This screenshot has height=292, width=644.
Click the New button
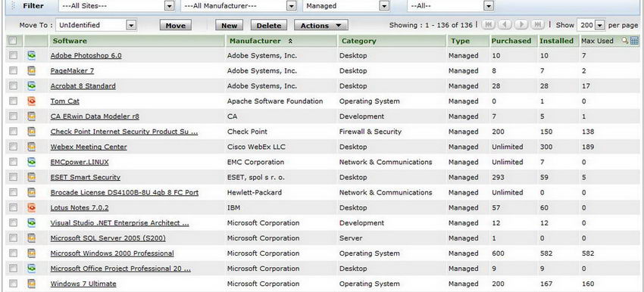point(229,26)
